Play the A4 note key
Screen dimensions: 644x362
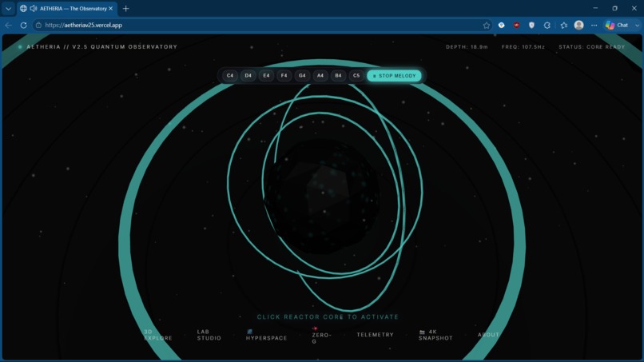coord(320,76)
